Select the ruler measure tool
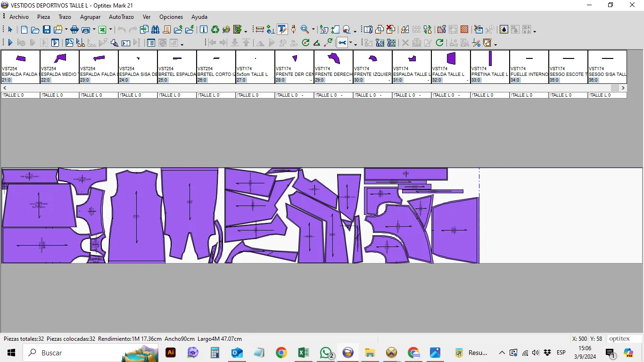This screenshot has width=644, height=362. (x=259, y=30)
